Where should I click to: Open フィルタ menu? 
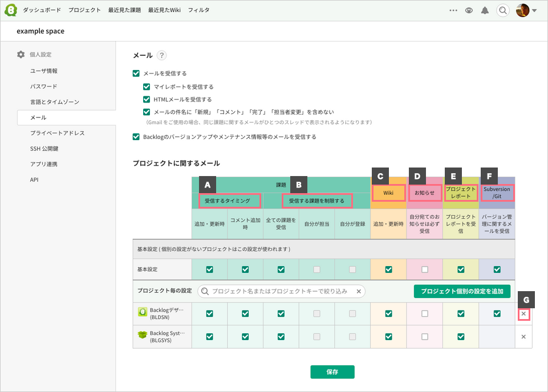tap(198, 10)
